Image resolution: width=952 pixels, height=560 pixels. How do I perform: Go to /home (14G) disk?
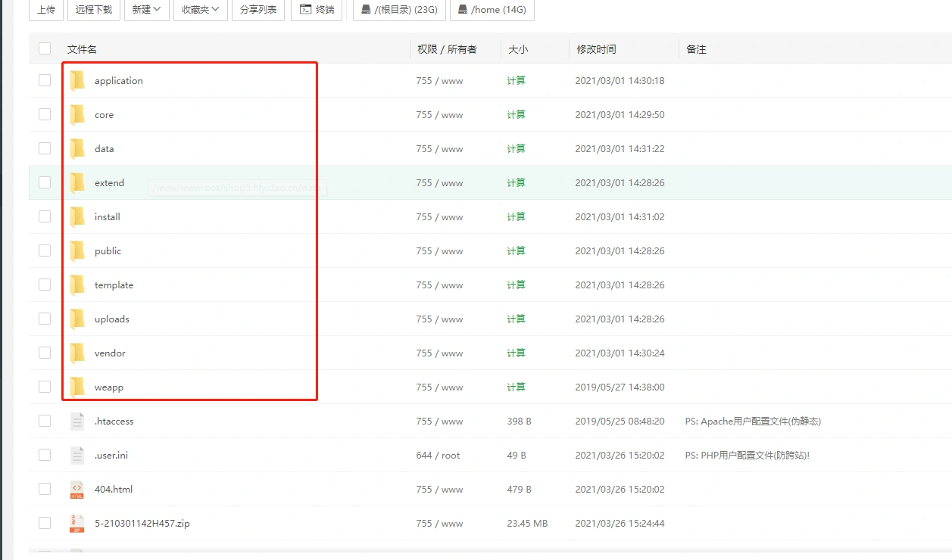[492, 9]
